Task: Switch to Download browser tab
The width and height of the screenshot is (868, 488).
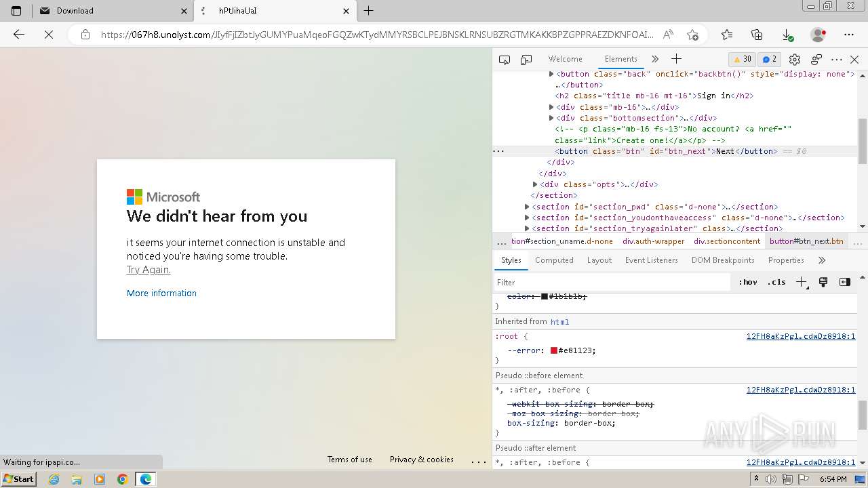Action: (x=113, y=11)
